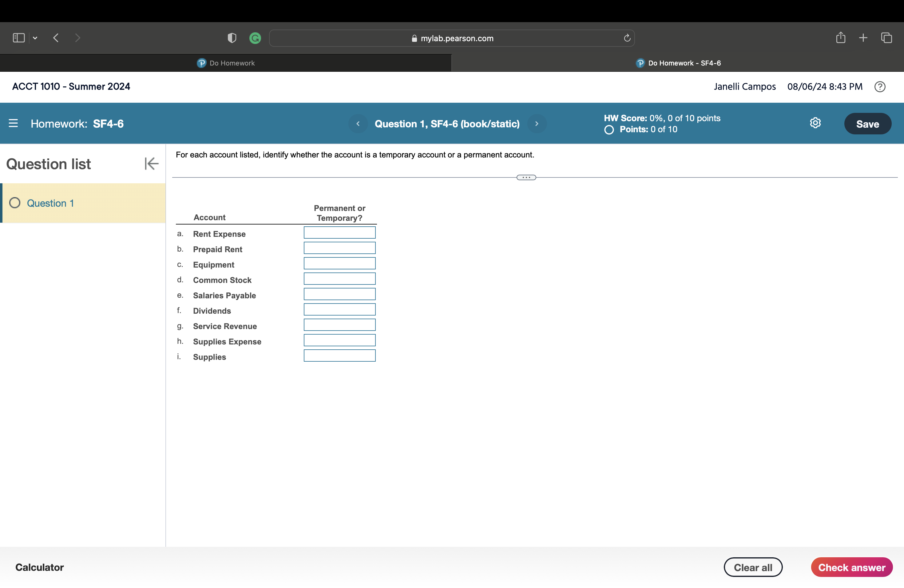
Task: Open a new tab with plus icon
Action: [863, 38]
